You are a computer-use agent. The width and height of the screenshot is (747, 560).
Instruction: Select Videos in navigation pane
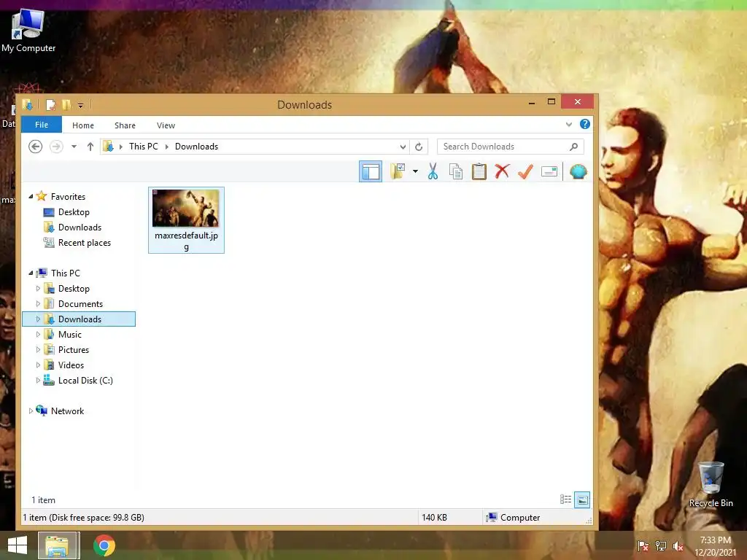tap(71, 365)
